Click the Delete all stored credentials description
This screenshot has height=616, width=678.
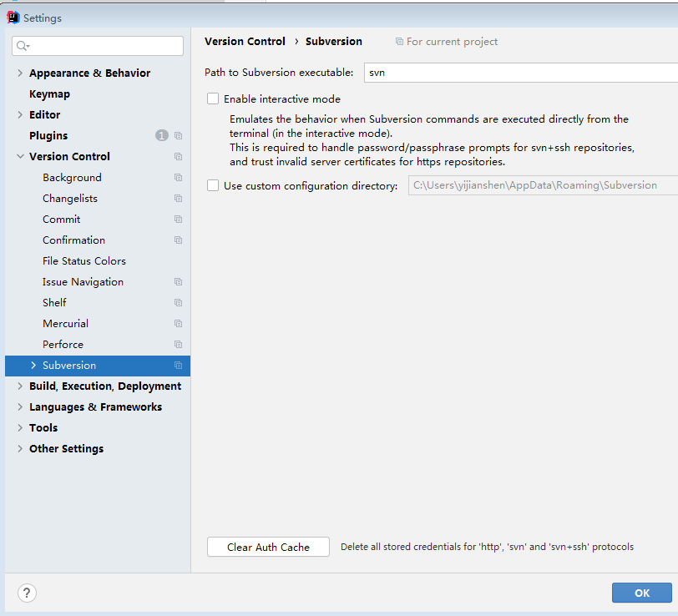[x=487, y=547]
